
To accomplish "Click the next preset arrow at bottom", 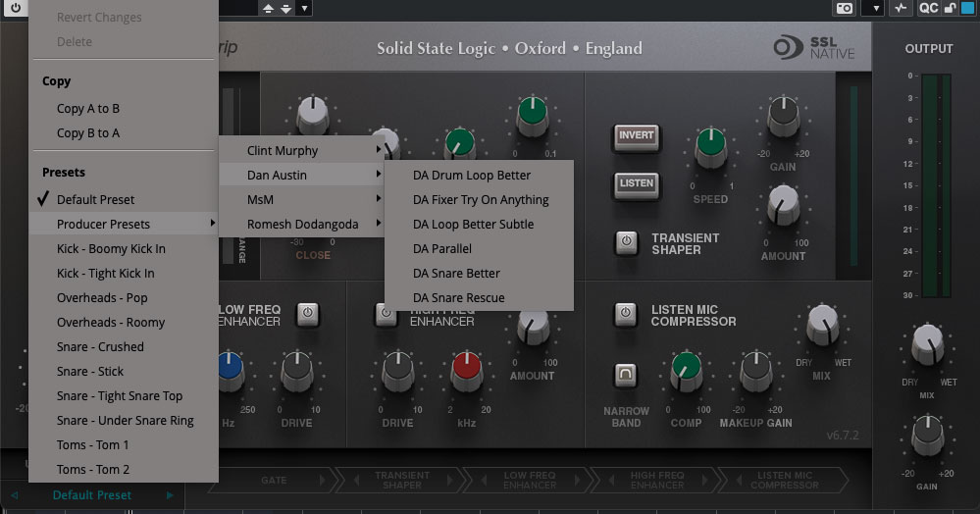I will tap(170, 495).
